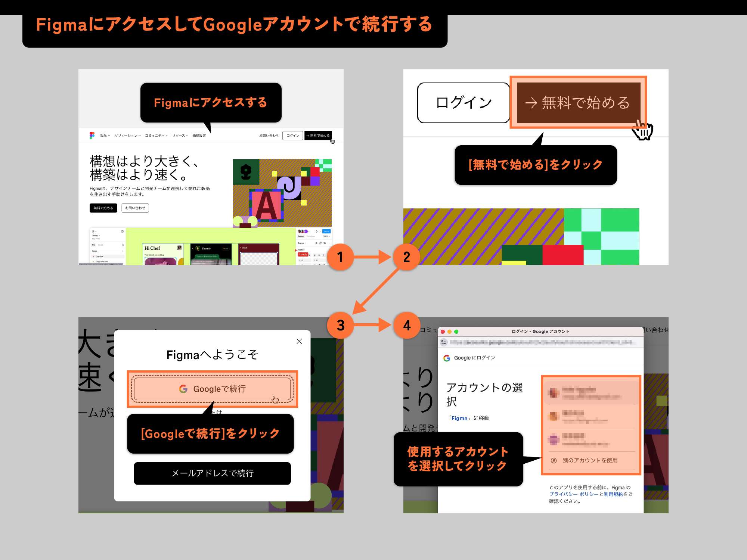Select the second account in the Google list
Image resolution: width=747 pixels, height=560 pixels.
591,416
